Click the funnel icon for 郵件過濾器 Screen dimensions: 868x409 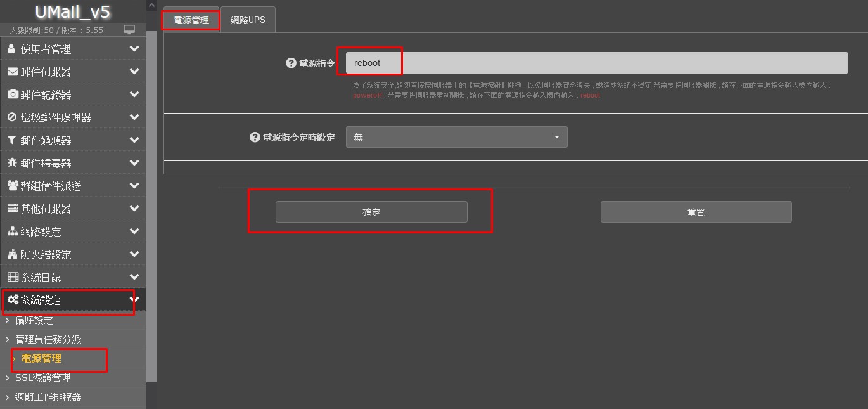pos(11,140)
